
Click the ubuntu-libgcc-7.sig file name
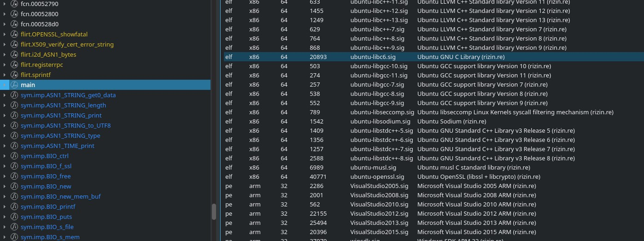tap(377, 84)
